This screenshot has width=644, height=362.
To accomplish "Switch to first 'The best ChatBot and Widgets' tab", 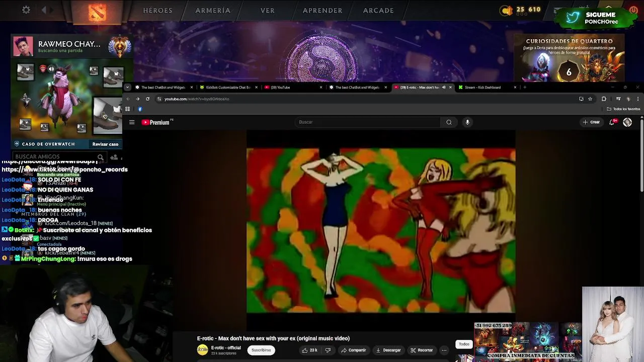I will click(x=163, y=87).
